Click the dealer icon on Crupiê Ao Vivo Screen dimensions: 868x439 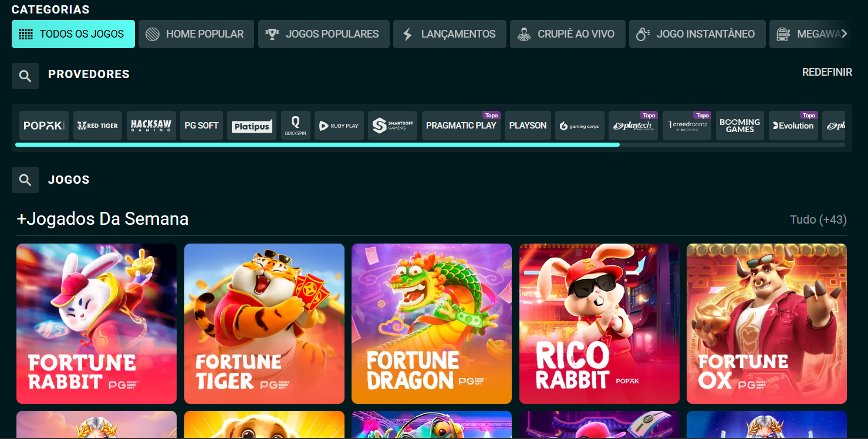tap(524, 33)
